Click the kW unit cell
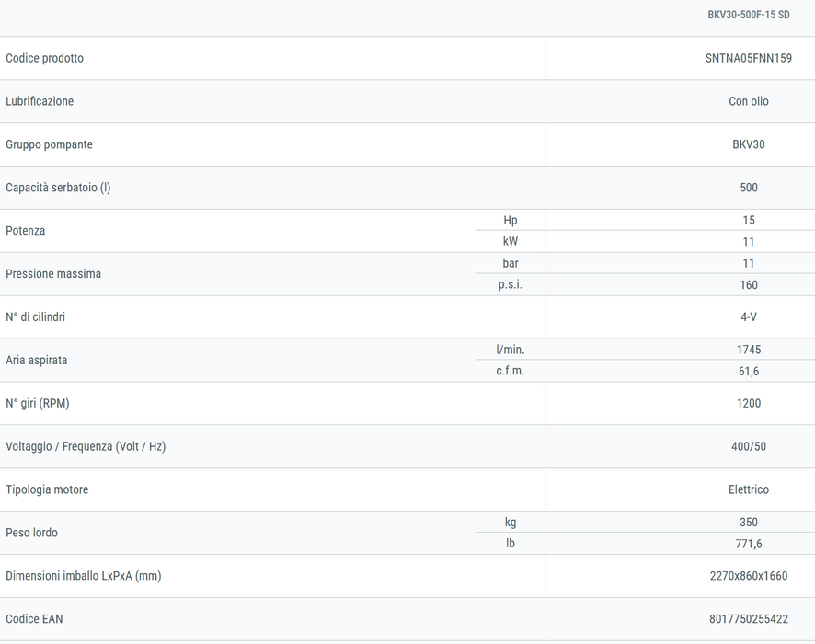Viewport: 815px width, 644px height. click(x=511, y=241)
